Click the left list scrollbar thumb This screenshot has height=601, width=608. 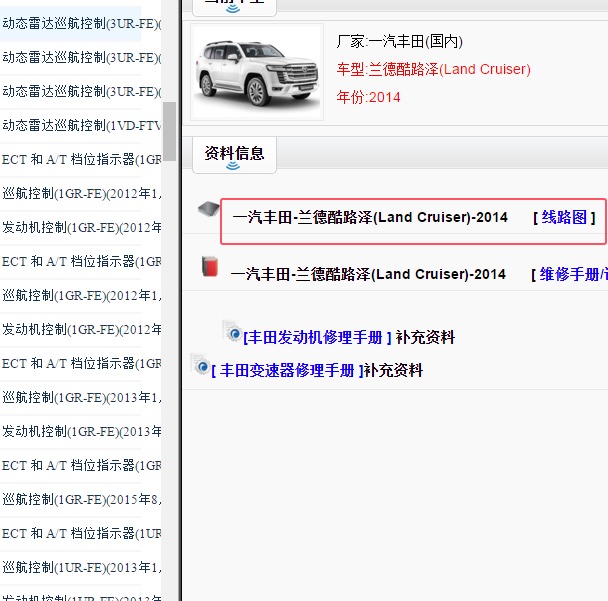pos(169,131)
